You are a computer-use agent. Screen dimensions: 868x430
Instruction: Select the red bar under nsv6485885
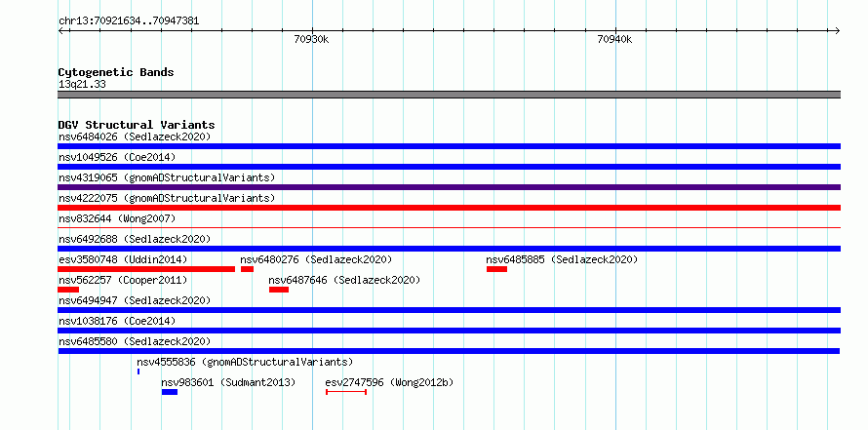(496, 269)
